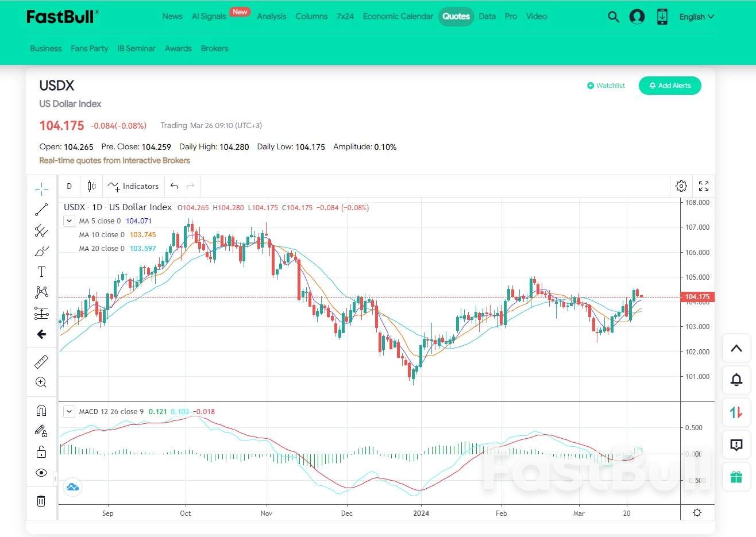Choose the brush drawing tool
The image size is (756, 537).
pyautogui.click(x=41, y=252)
